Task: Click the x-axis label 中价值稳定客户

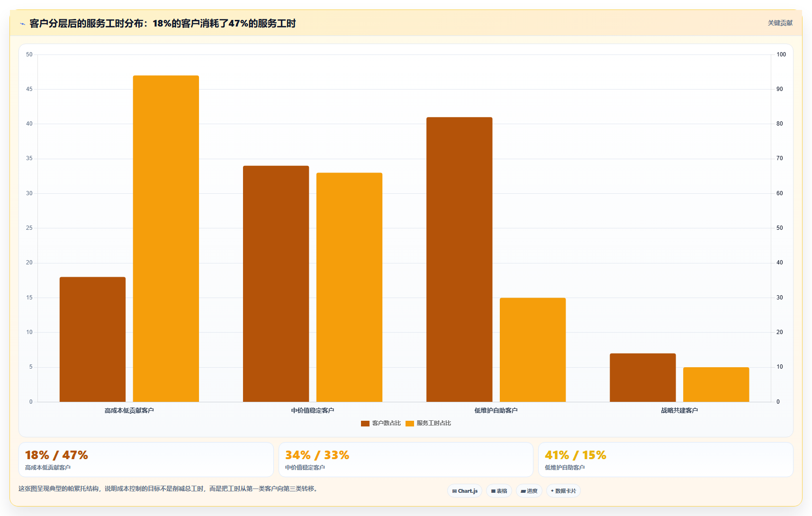Action: (313, 410)
